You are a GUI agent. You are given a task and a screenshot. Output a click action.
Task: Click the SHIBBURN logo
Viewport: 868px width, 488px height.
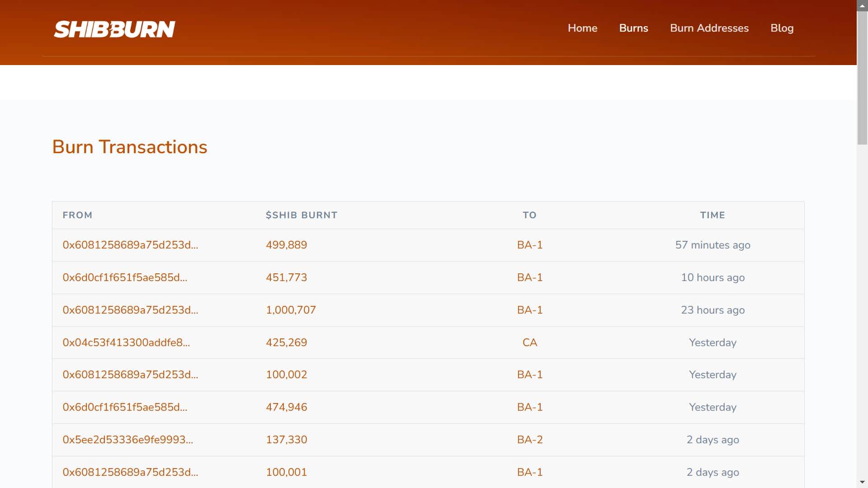(x=114, y=29)
